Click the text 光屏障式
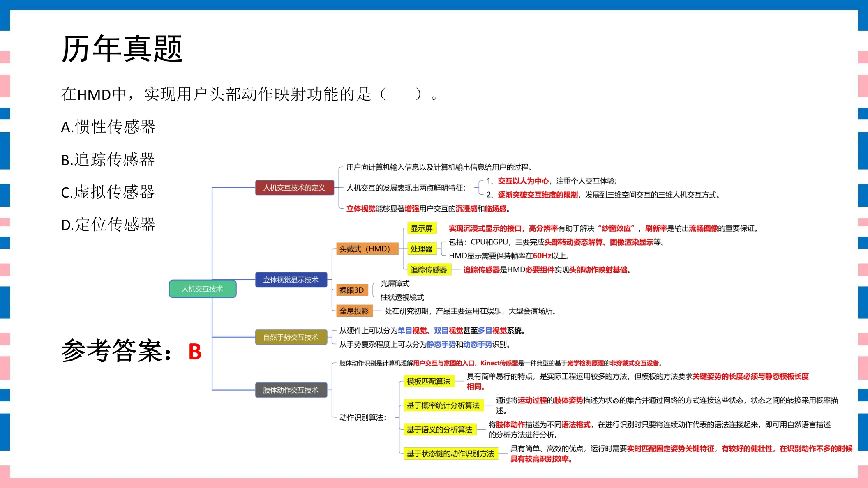Screen dimensions: 868x488 click(x=395, y=283)
